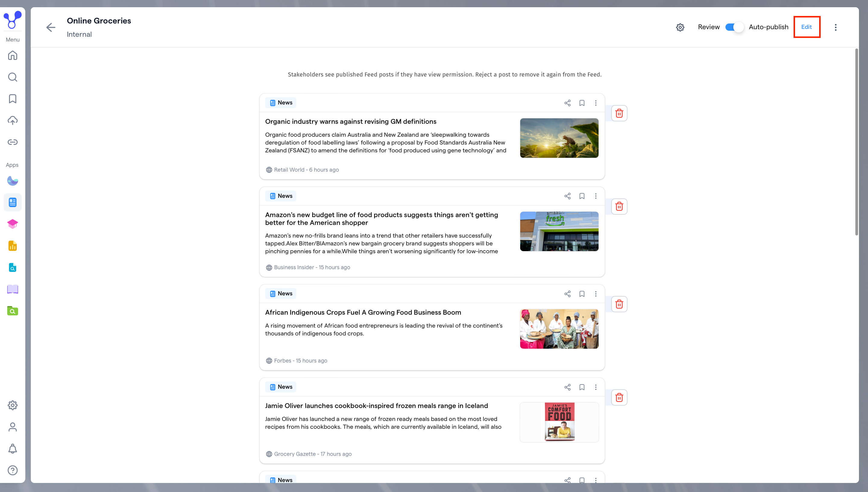
Task: Open the green folder search app icon
Action: [x=13, y=310]
